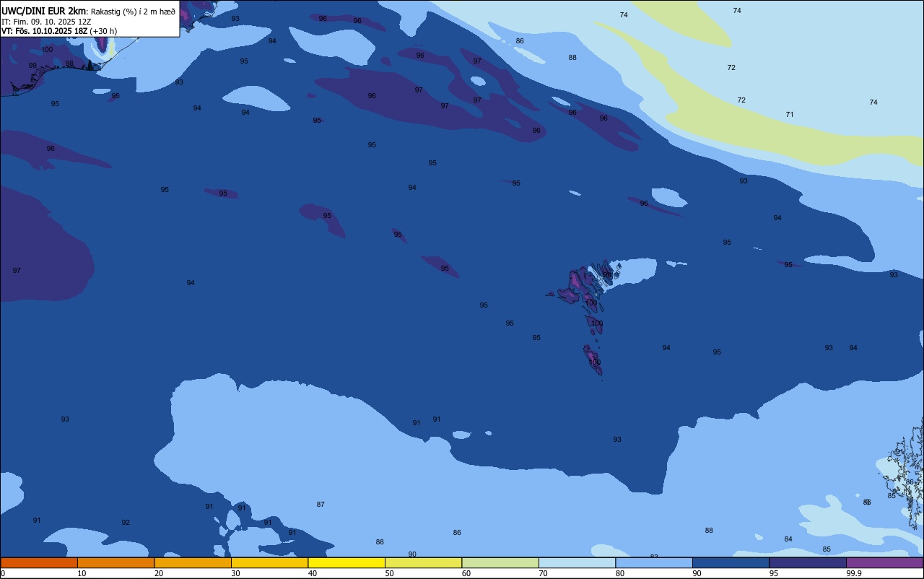Click the 30–40 golden legend swatch
The width and height of the screenshot is (924, 579).
point(269,562)
